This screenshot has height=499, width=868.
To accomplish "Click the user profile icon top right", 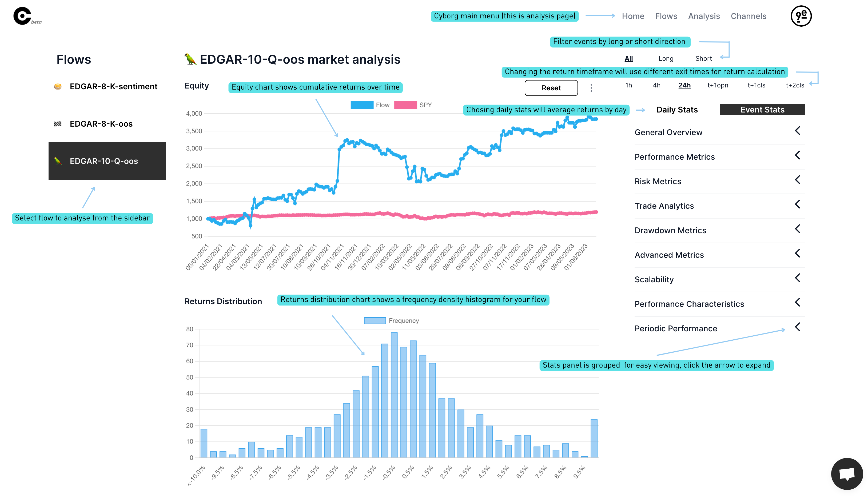I will coord(800,16).
